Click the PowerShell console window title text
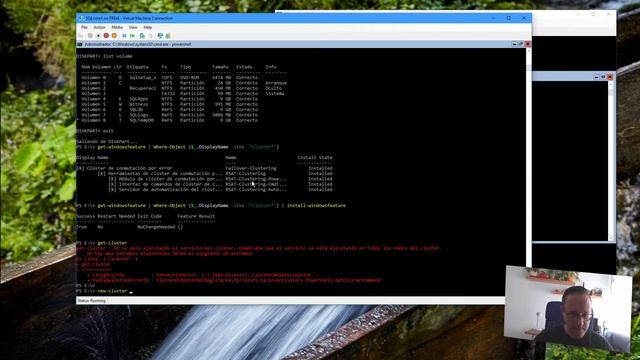This screenshot has width=640, height=360. pyautogui.click(x=138, y=44)
